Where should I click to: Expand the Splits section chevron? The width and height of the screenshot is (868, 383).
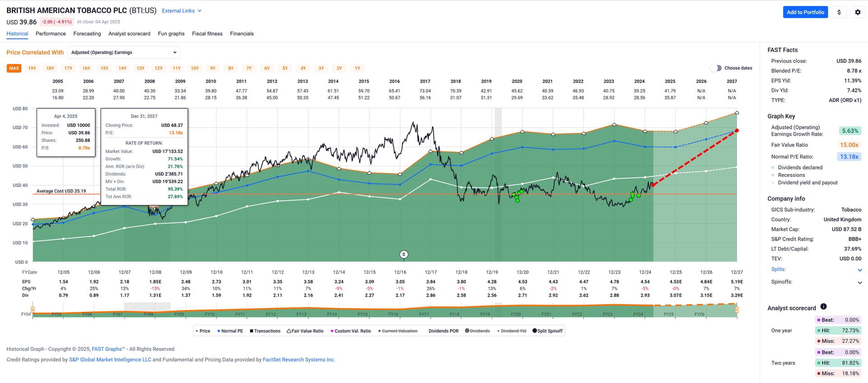point(859,270)
